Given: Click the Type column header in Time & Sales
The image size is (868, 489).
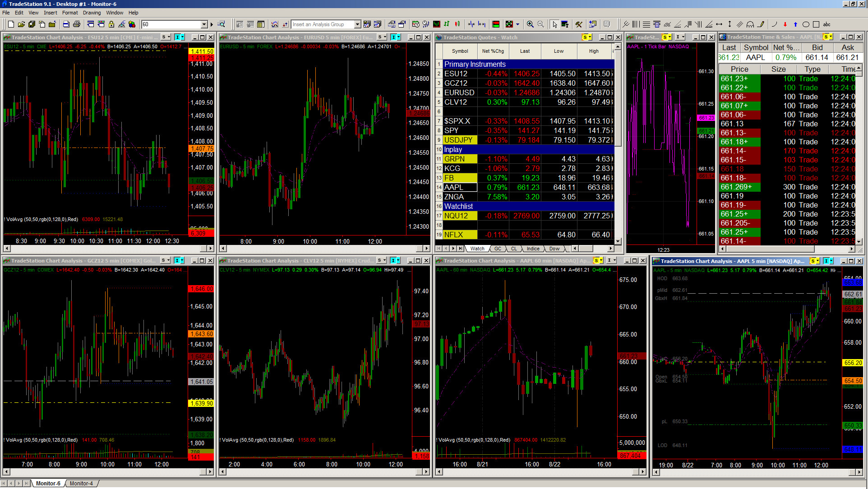Looking at the screenshot, I should (x=812, y=69).
